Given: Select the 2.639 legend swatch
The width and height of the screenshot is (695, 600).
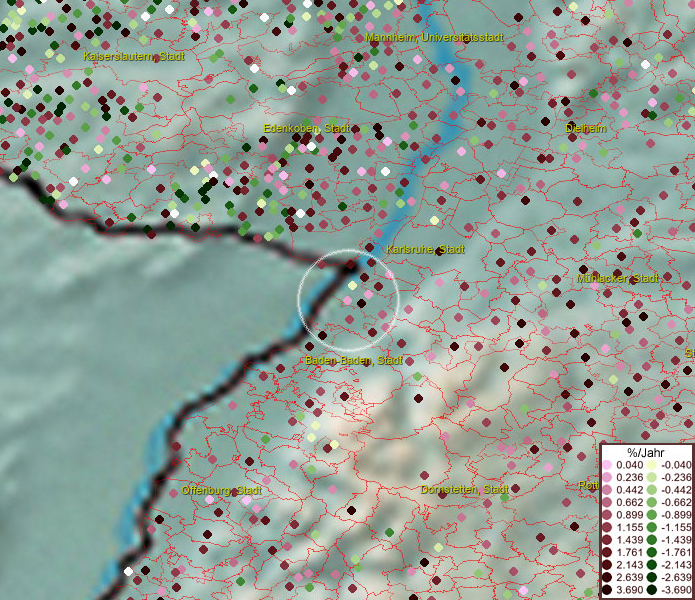Looking at the screenshot, I should [x=607, y=577].
